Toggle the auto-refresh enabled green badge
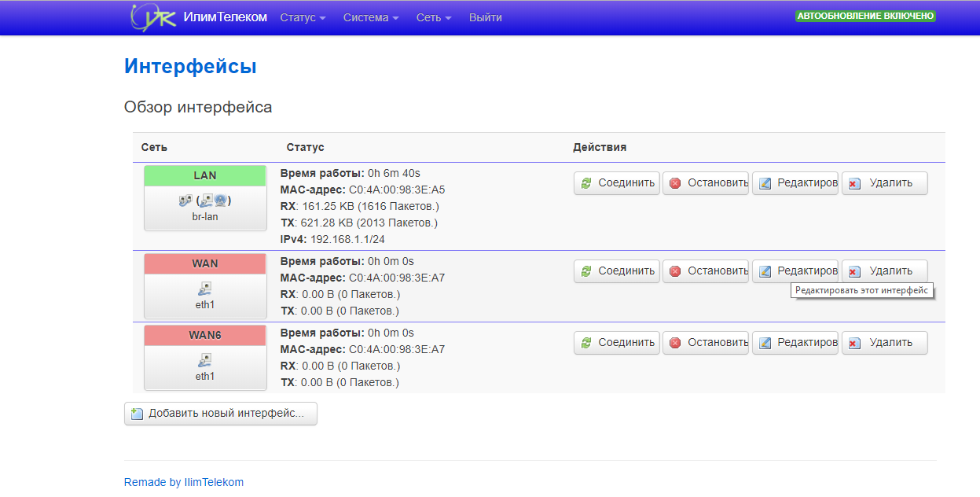Screen dimensions: 980x497 tap(865, 16)
